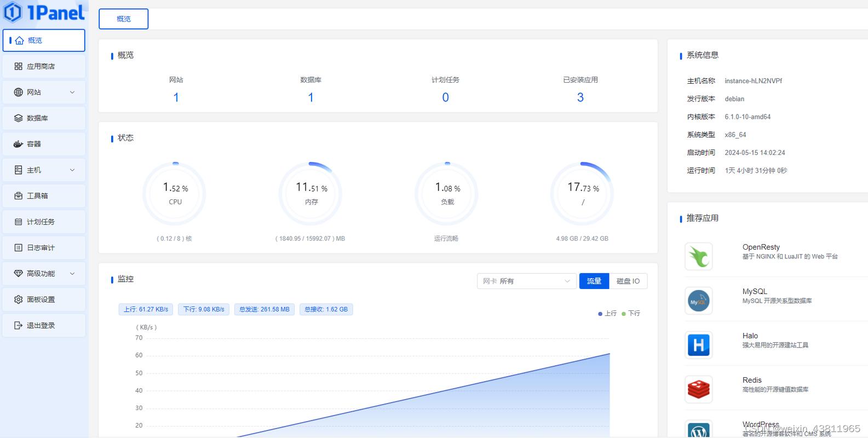Click the 内存 usage gauge

point(311,194)
